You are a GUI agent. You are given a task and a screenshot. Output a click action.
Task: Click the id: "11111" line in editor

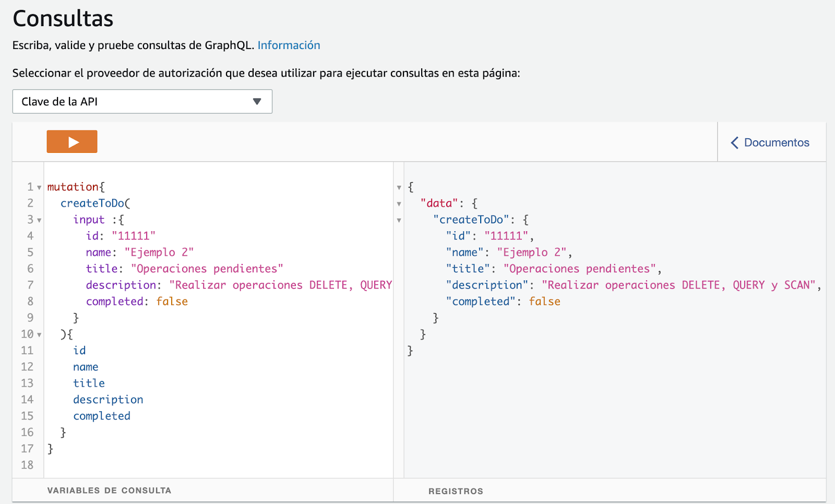121,236
